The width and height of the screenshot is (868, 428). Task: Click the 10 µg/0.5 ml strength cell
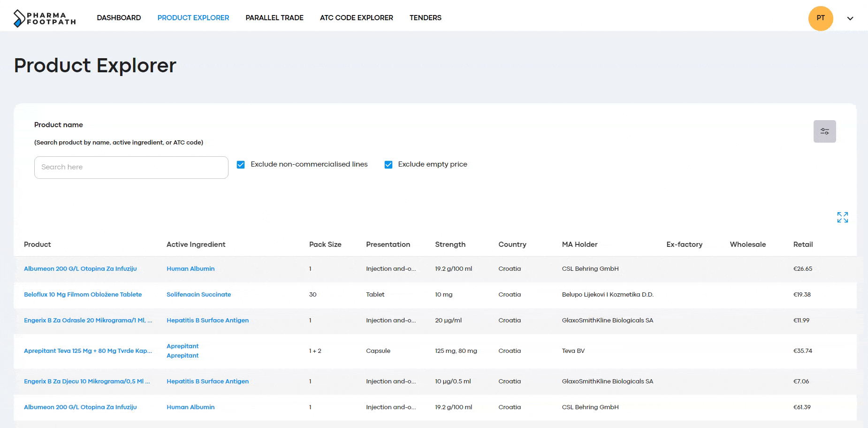[453, 382]
